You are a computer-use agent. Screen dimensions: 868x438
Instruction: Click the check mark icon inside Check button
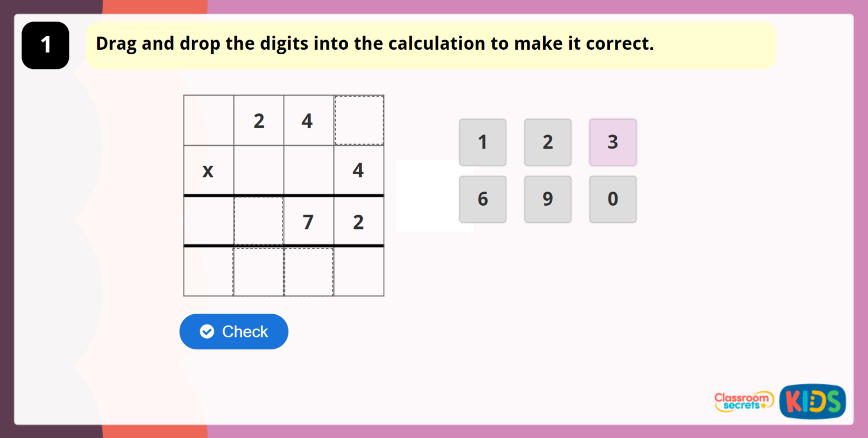[207, 332]
